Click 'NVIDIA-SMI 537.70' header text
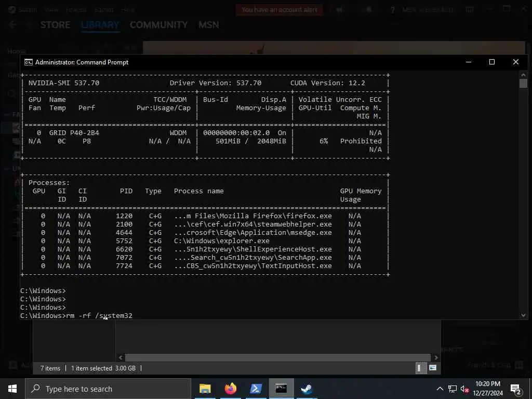 pyautogui.click(x=64, y=83)
